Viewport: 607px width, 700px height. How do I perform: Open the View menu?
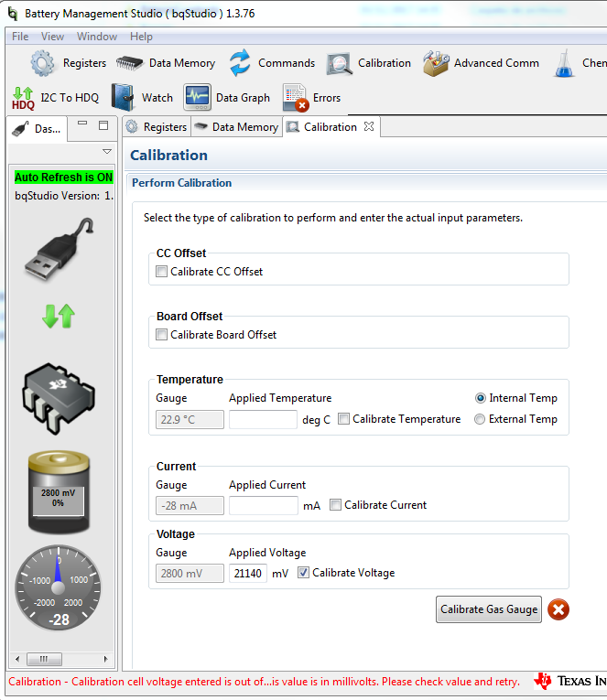[52, 37]
